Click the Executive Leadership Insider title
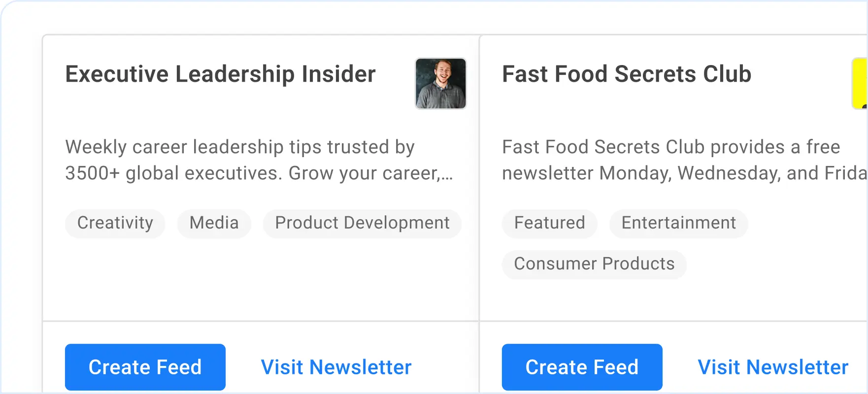Viewport: 868px width, 394px height. 220,74
